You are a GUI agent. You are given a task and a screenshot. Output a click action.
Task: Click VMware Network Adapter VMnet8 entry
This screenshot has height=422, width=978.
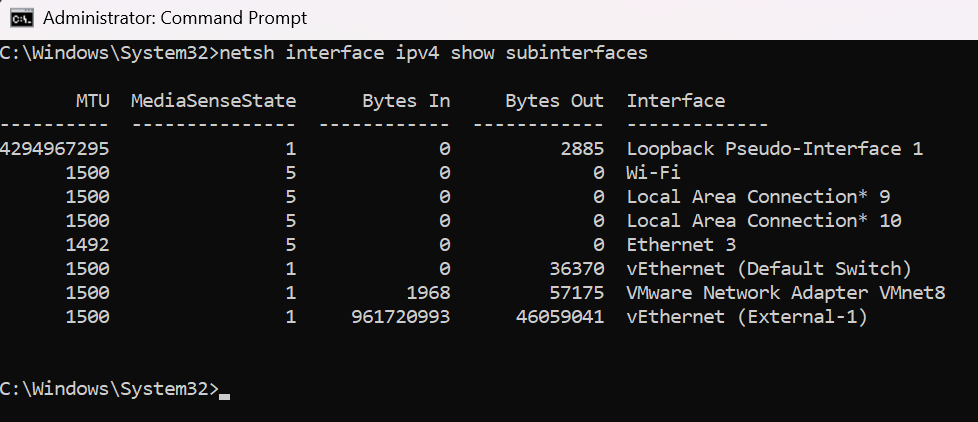(786, 292)
